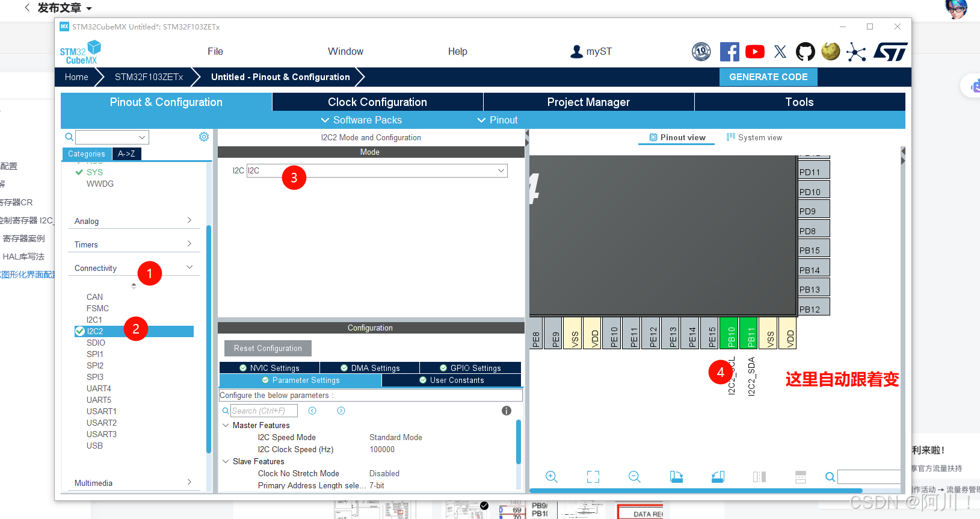This screenshot has height=519, width=980.
Task: Open the ST 10 years anniversary badge icon
Action: [x=701, y=52]
